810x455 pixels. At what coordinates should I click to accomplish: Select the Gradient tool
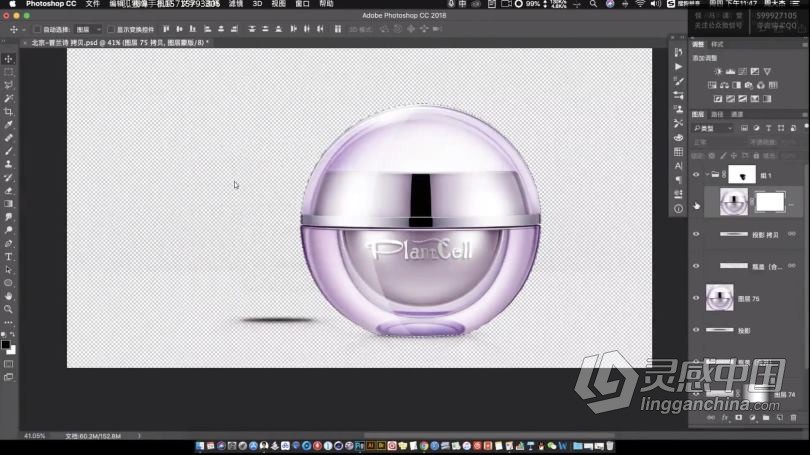point(8,204)
